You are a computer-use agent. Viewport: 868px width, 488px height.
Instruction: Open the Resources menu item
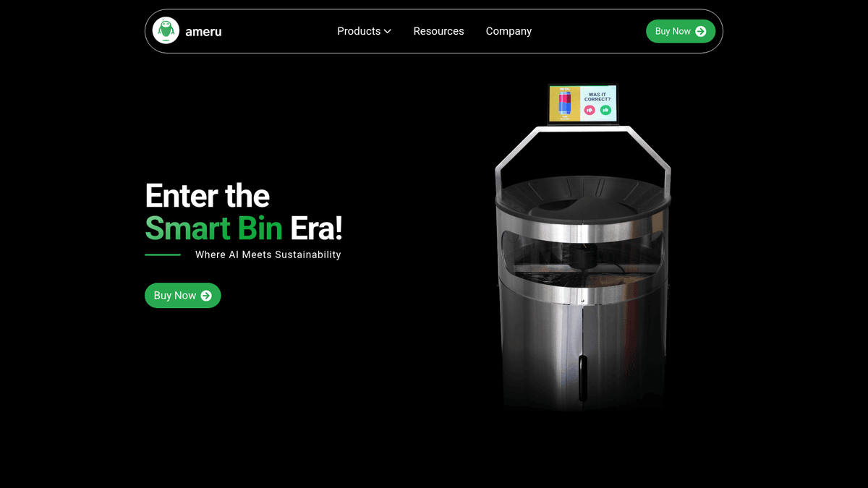[438, 31]
